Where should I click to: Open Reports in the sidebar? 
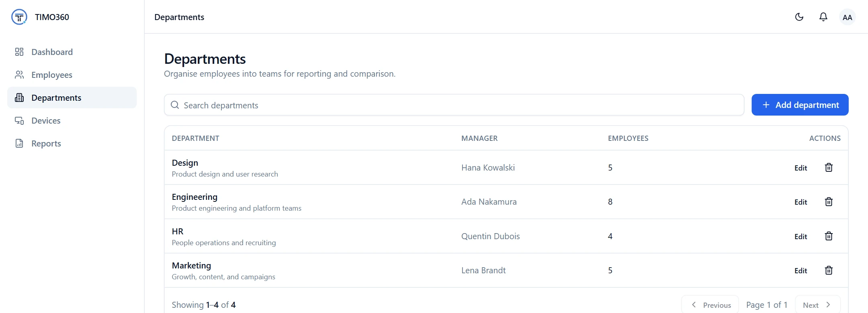[72, 143]
